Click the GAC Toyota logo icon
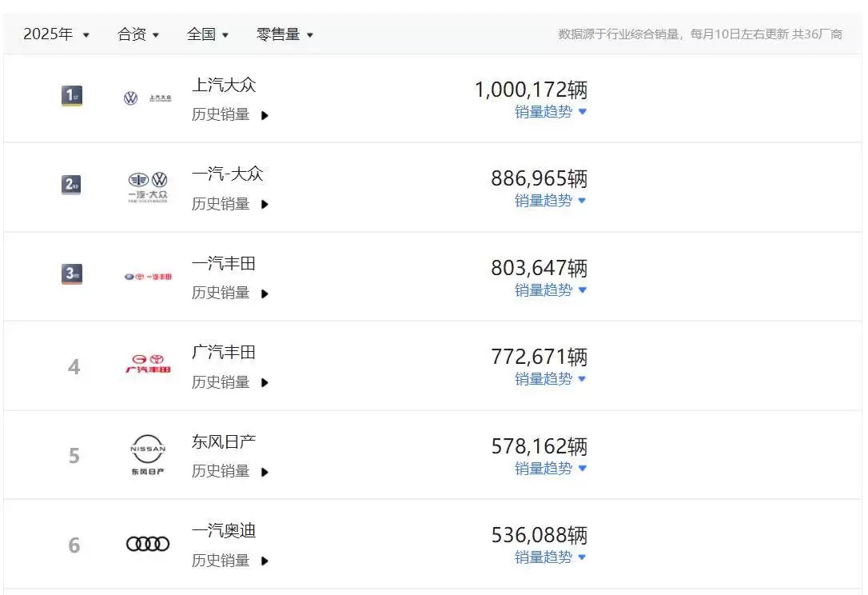The height and width of the screenshot is (595, 868). (148, 365)
